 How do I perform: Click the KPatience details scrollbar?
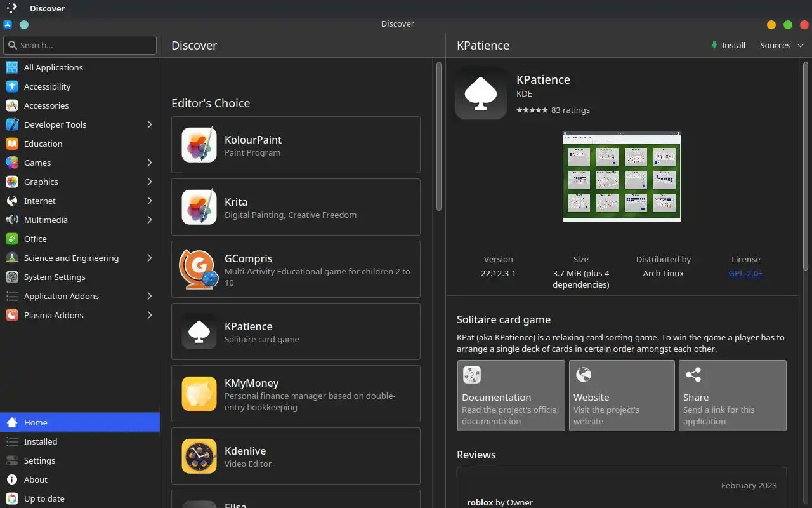tap(806, 166)
